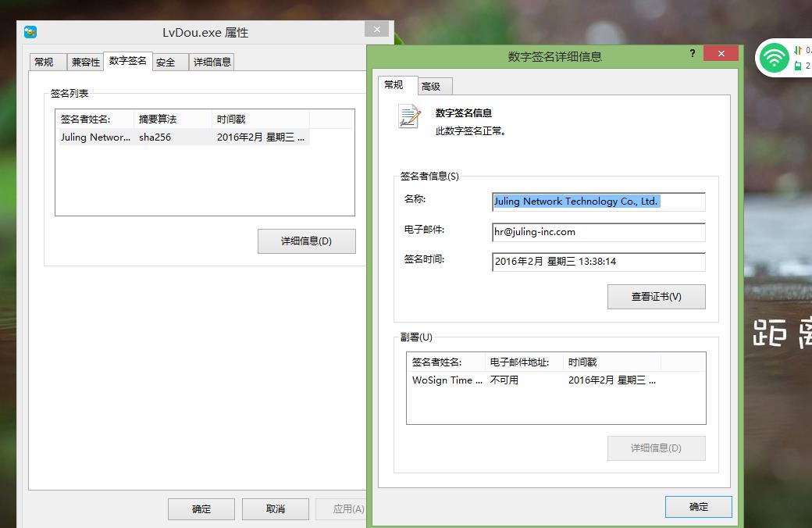The width and height of the screenshot is (812, 528).
Task: Click 签名者姓名 column header in 副署 list
Action: 447,362
